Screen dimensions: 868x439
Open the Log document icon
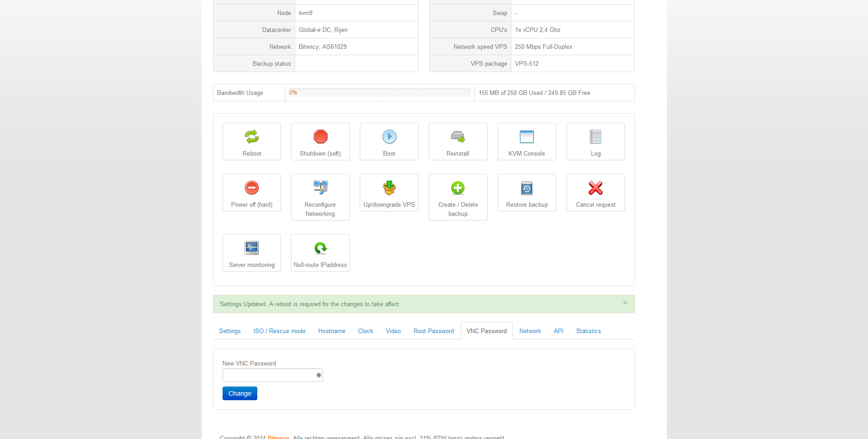pyautogui.click(x=595, y=136)
